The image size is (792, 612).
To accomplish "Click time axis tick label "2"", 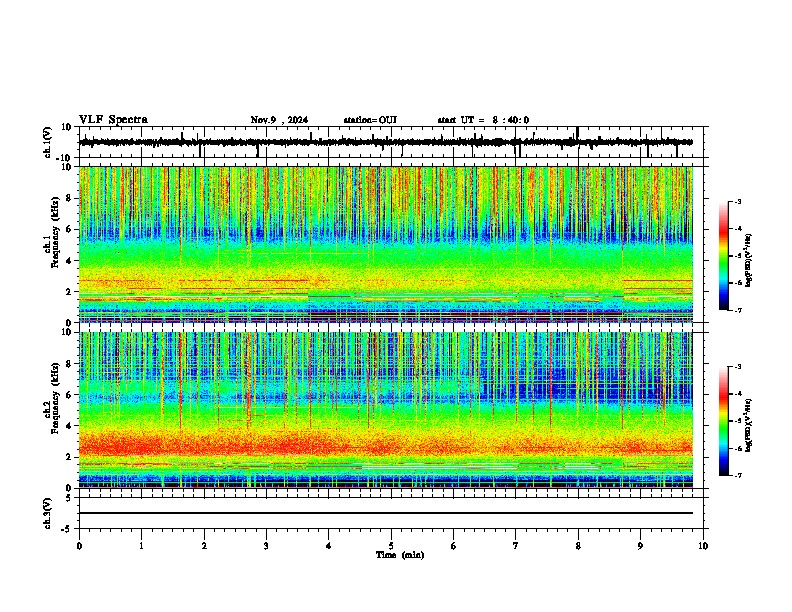I will click(204, 546).
